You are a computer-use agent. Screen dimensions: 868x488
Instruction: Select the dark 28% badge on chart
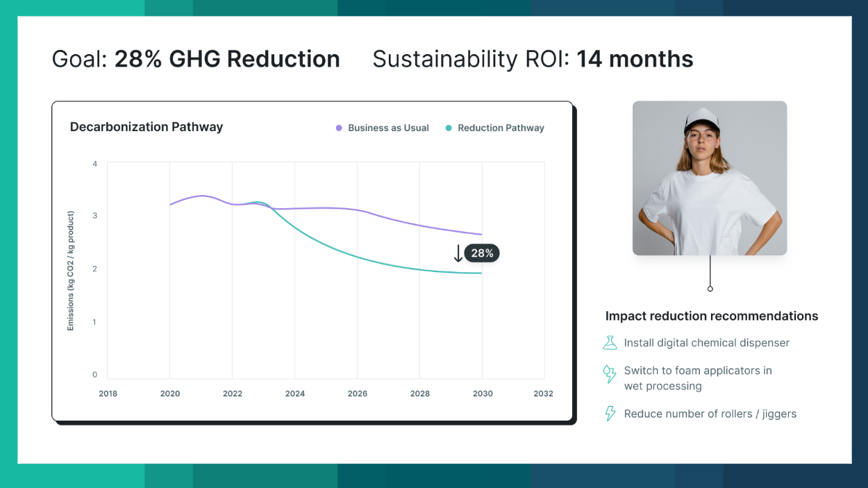(482, 253)
